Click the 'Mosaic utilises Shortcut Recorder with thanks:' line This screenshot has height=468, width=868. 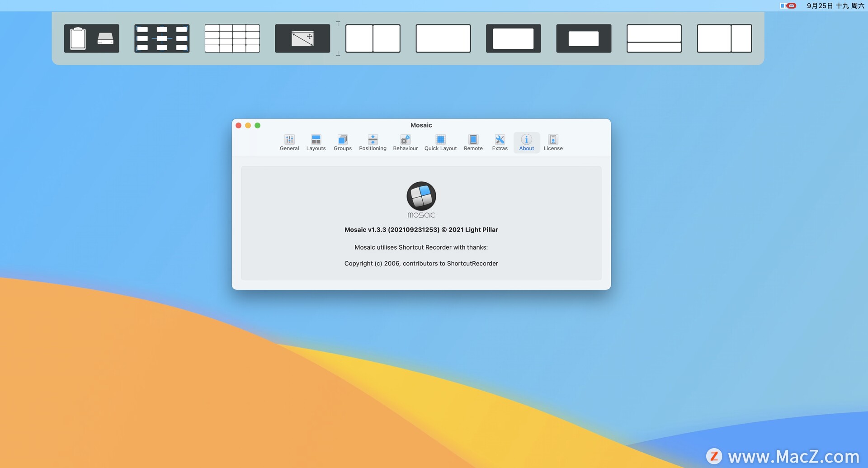[421, 247]
